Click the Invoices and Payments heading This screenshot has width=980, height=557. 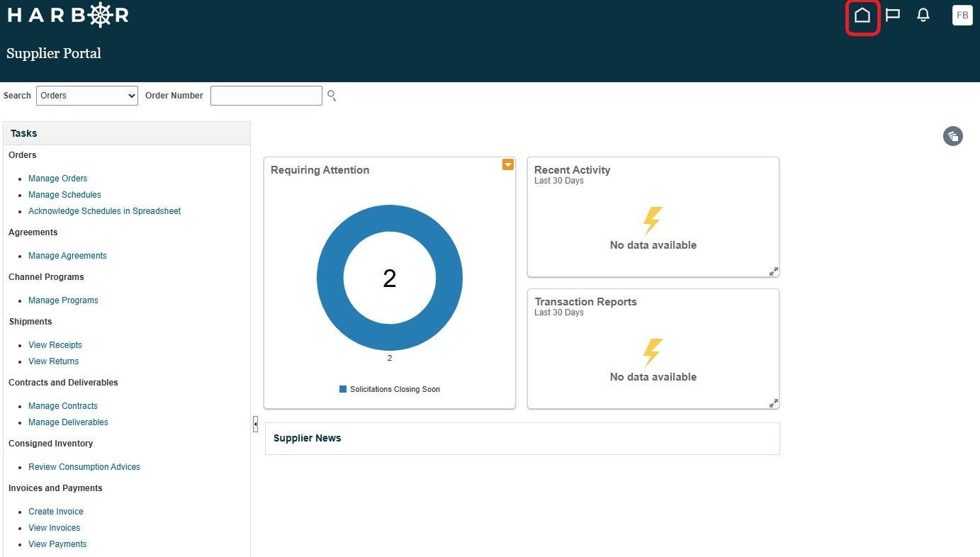[55, 488]
